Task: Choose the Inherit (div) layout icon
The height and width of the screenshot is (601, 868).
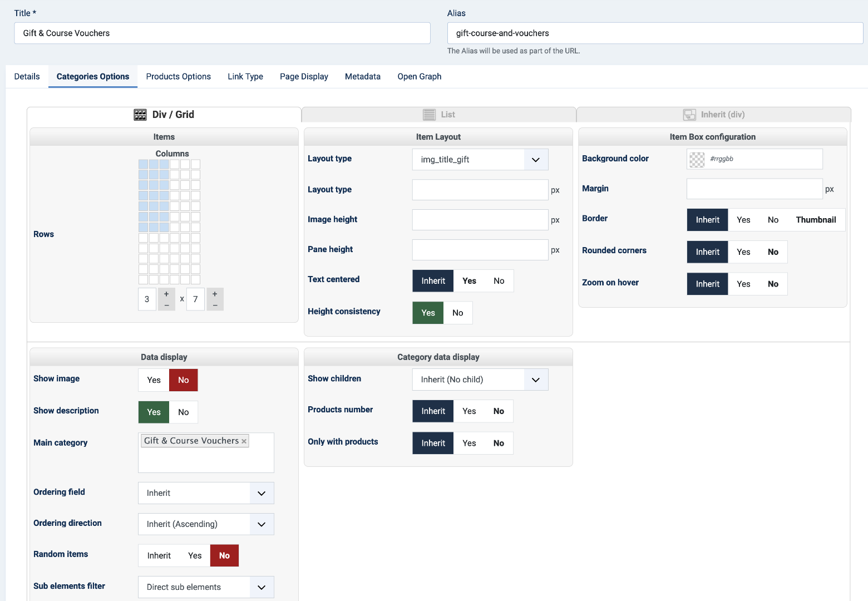Action: tap(689, 115)
